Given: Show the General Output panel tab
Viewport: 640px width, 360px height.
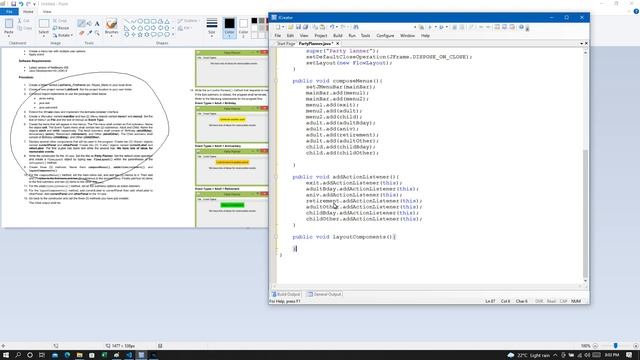Looking at the screenshot, I should click(324, 294).
